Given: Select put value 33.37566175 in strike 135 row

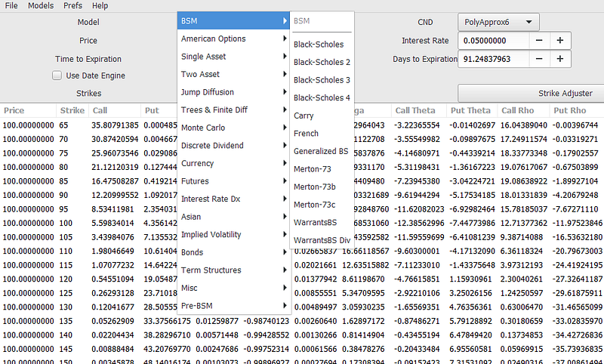Looking at the screenshot, I should point(167,321).
